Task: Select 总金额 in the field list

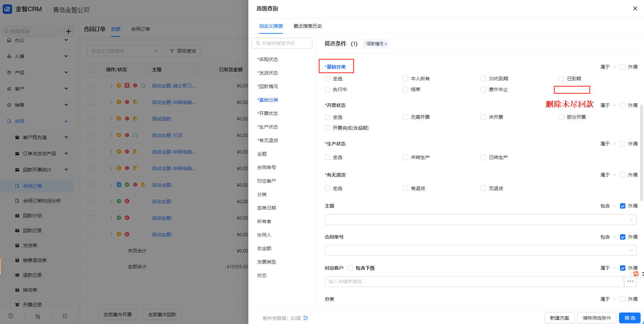Action: coord(264,248)
